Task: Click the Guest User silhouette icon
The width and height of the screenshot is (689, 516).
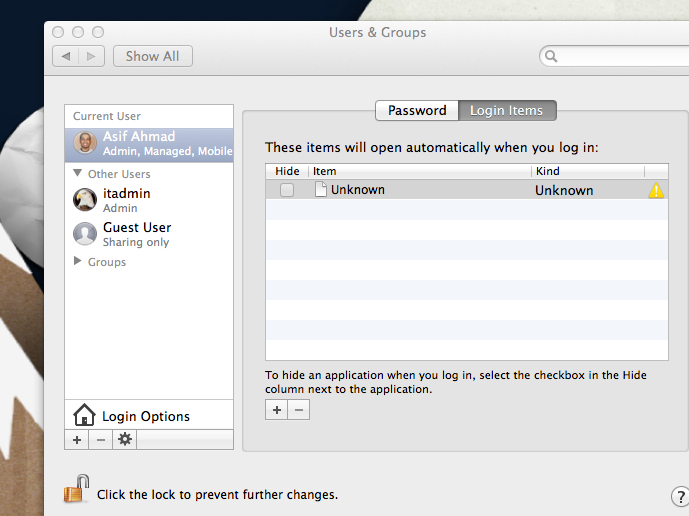Action: click(x=85, y=233)
